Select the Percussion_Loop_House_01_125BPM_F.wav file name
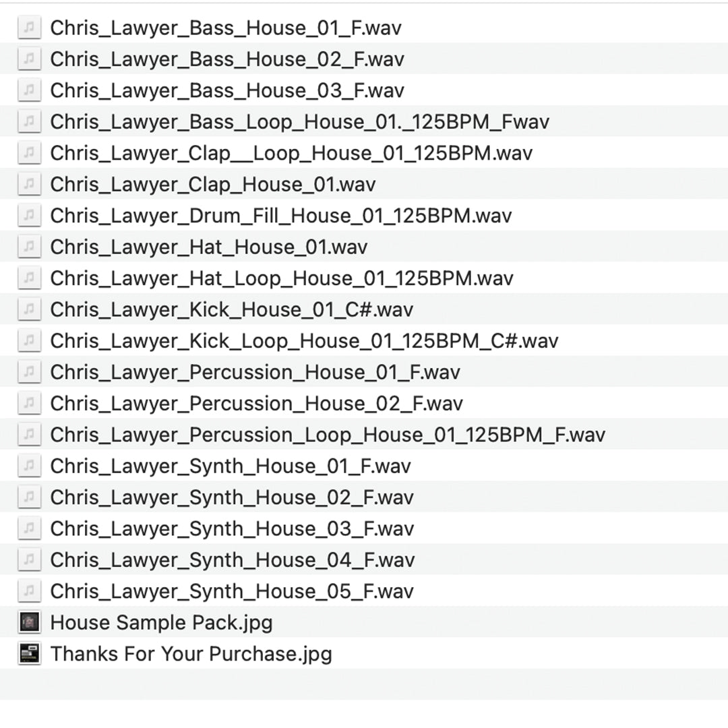728x728 pixels. [327, 435]
